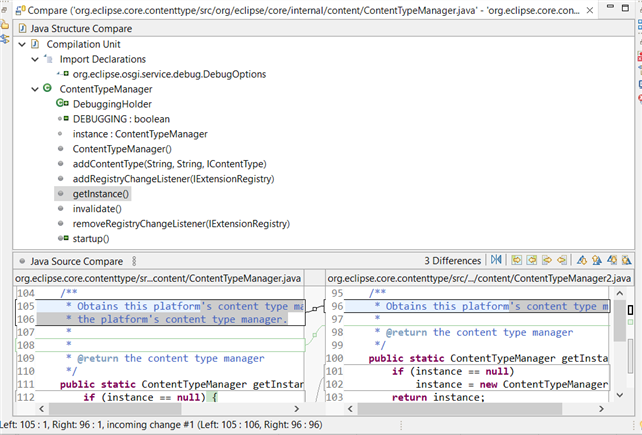Copy all non-conflicting changes from right to left
This screenshot has height=435, width=642.
click(x=531, y=260)
